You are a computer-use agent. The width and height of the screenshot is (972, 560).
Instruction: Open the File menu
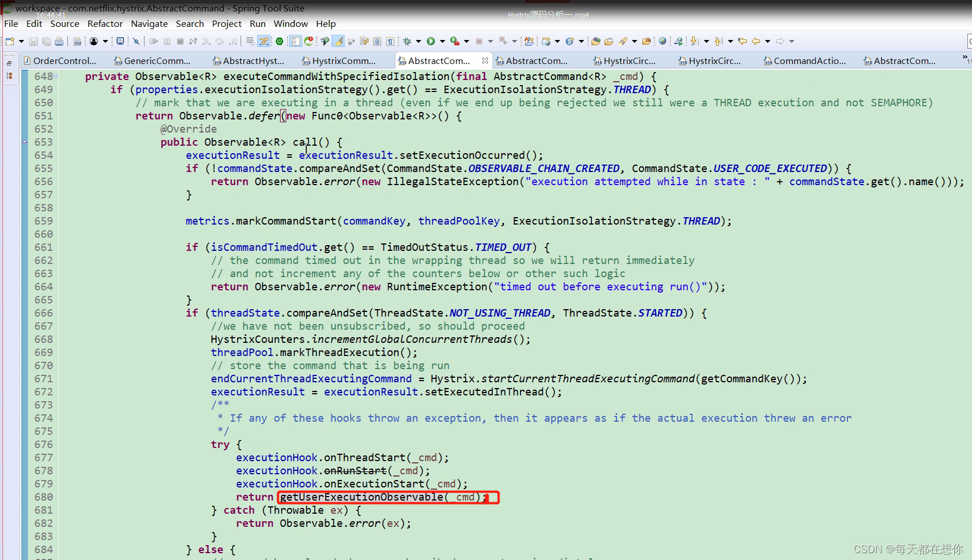click(11, 23)
